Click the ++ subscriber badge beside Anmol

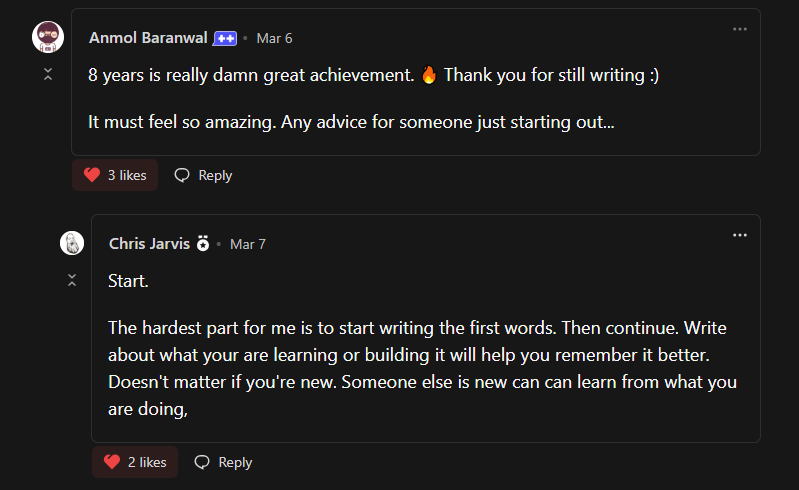[x=225, y=39]
